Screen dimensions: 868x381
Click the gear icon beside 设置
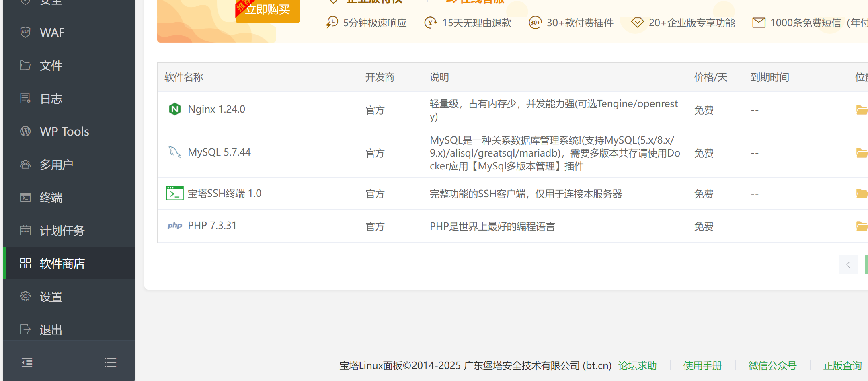[x=25, y=296]
